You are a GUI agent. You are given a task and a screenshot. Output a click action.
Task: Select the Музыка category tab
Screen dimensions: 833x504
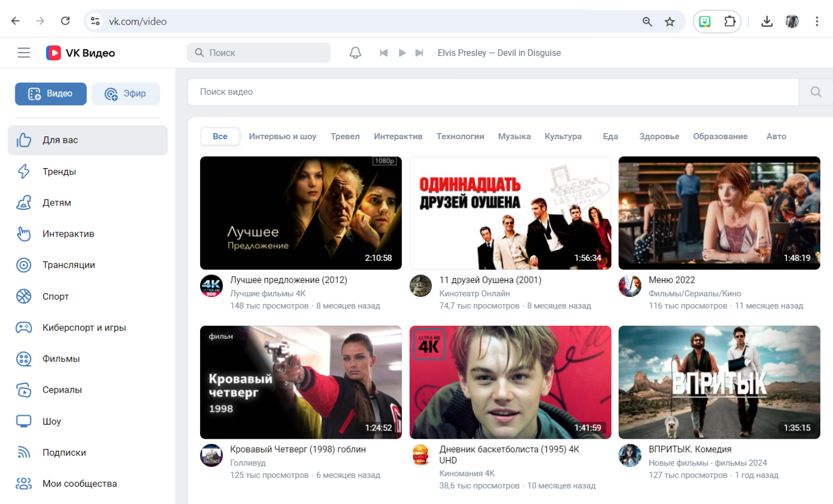[514, 136]
